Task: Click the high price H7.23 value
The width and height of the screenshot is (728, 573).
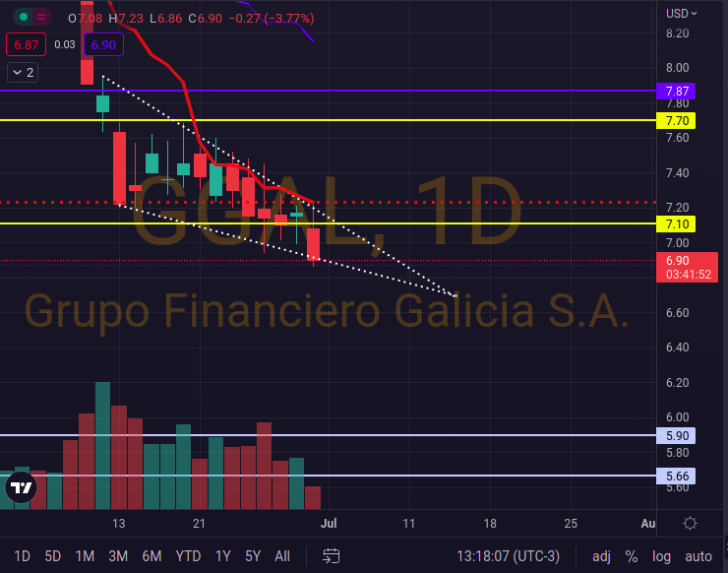Action: click(x=126, y=18)
